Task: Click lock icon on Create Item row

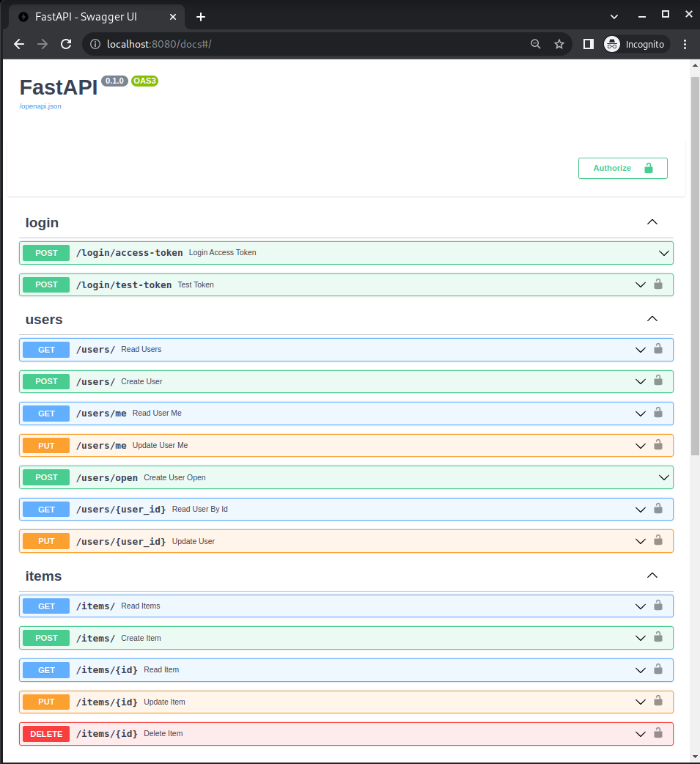Action: 658,637
